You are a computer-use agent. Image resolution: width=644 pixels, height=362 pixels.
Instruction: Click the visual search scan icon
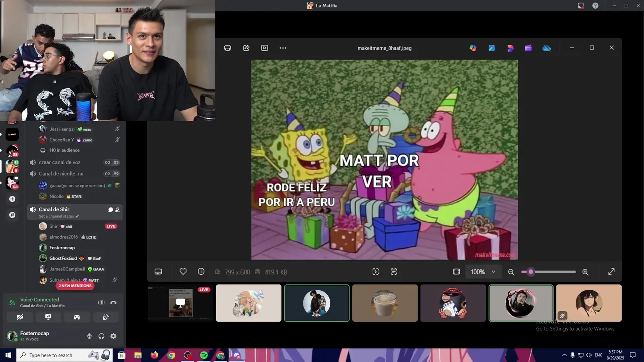coord(376,271)
